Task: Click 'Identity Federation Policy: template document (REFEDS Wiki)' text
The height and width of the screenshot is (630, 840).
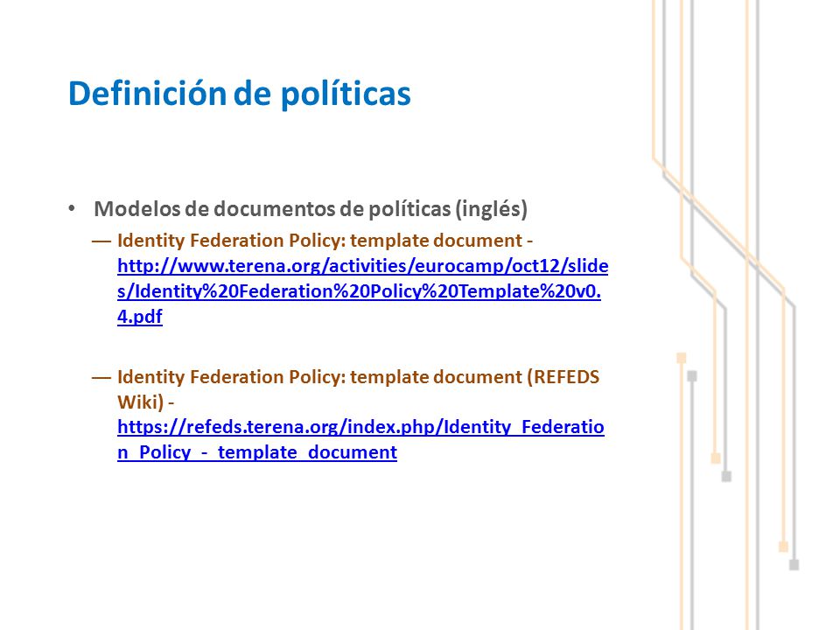Action: point(358,388)
